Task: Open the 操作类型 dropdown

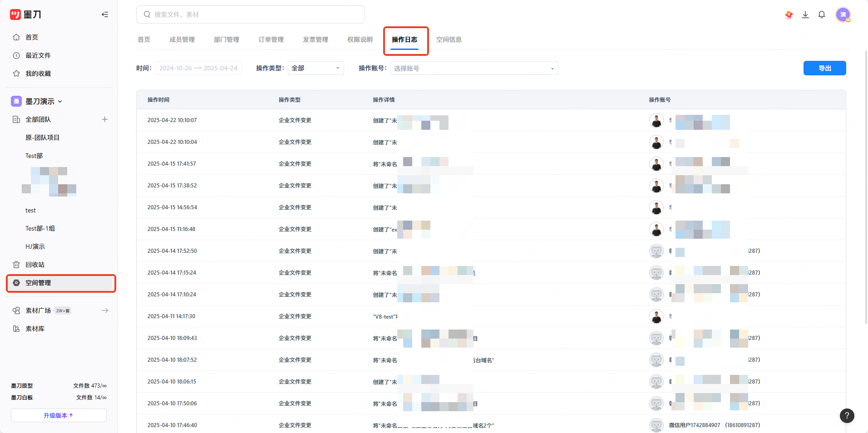Action: click(316, 68)
